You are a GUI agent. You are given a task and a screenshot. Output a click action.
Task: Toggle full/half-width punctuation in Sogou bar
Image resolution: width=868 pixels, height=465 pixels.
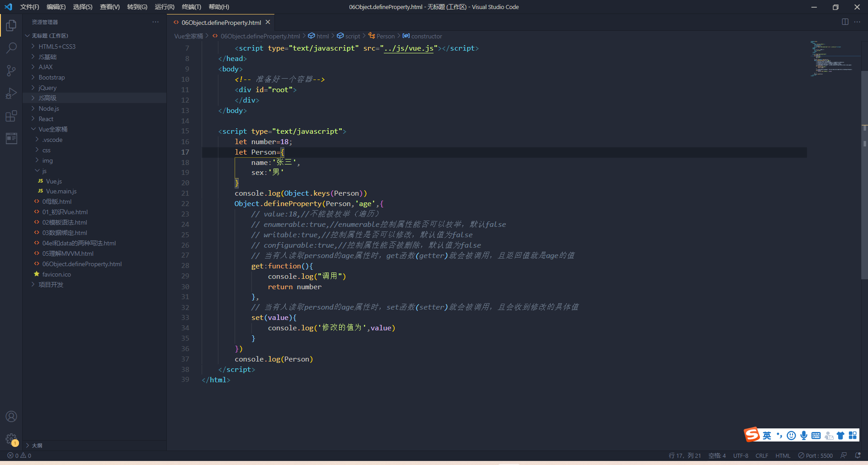779,435
